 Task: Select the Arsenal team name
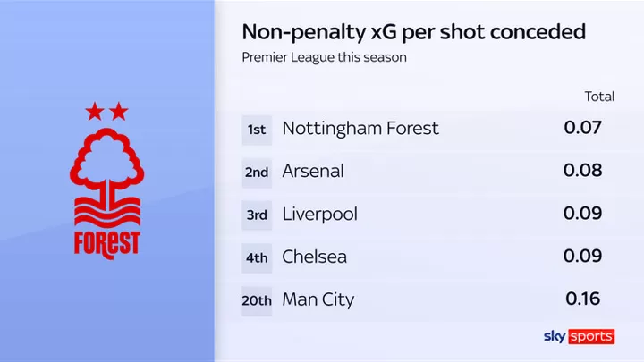point(313,172)
